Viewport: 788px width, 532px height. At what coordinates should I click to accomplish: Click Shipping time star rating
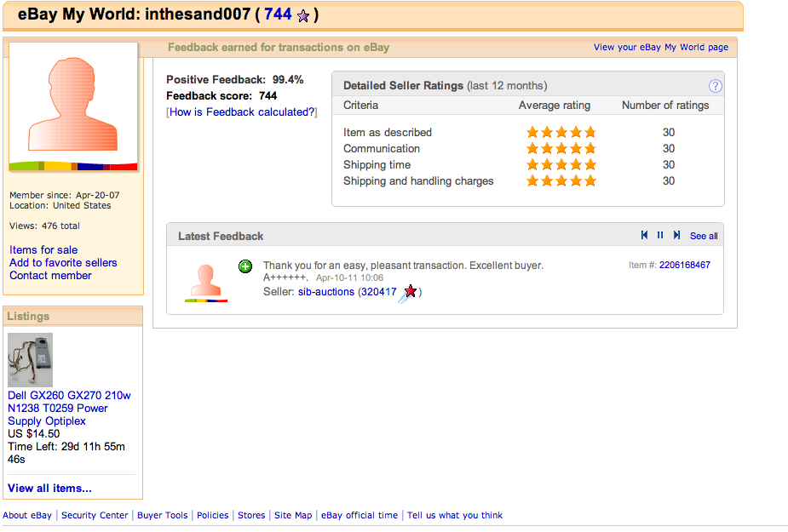click(x=561, y=165)
